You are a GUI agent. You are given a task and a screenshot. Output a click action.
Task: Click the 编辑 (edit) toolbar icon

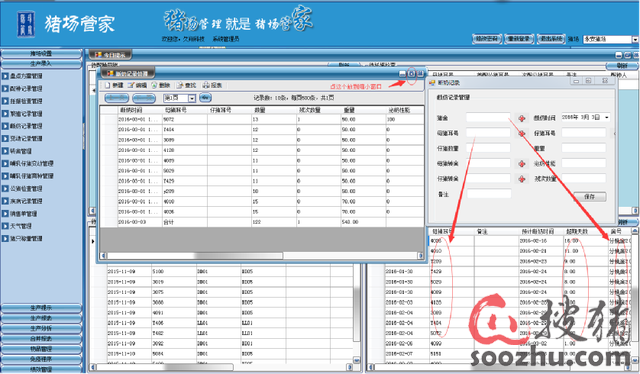coord(131,85)
